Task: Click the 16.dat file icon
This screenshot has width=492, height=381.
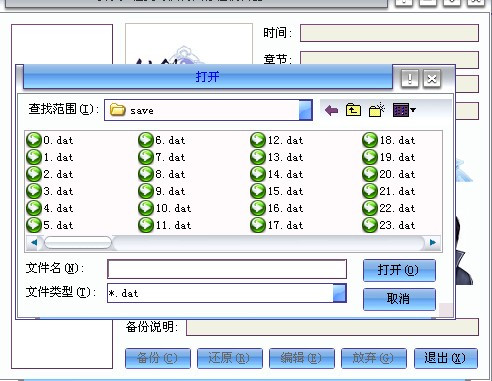Action: (x=258, y=208)
